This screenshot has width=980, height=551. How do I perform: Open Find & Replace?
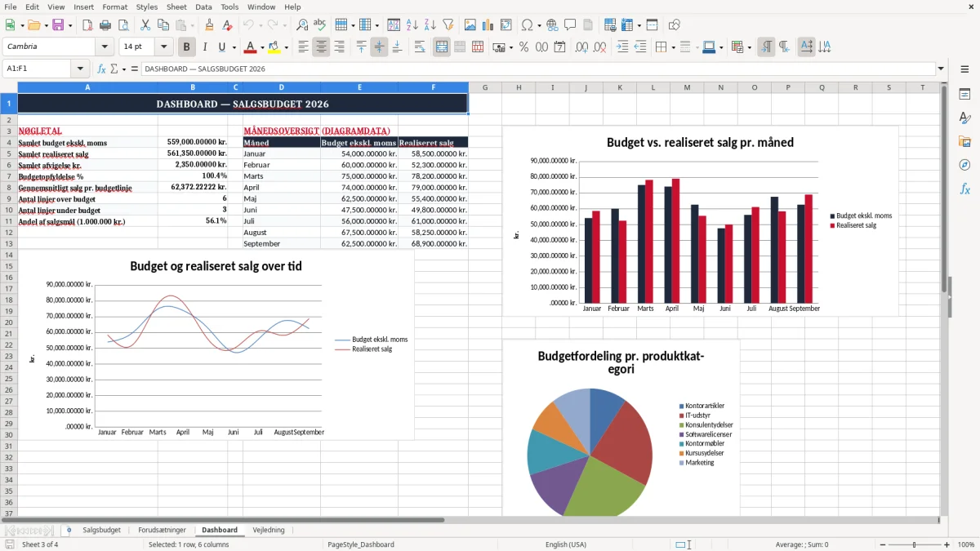tap(302, 25)
